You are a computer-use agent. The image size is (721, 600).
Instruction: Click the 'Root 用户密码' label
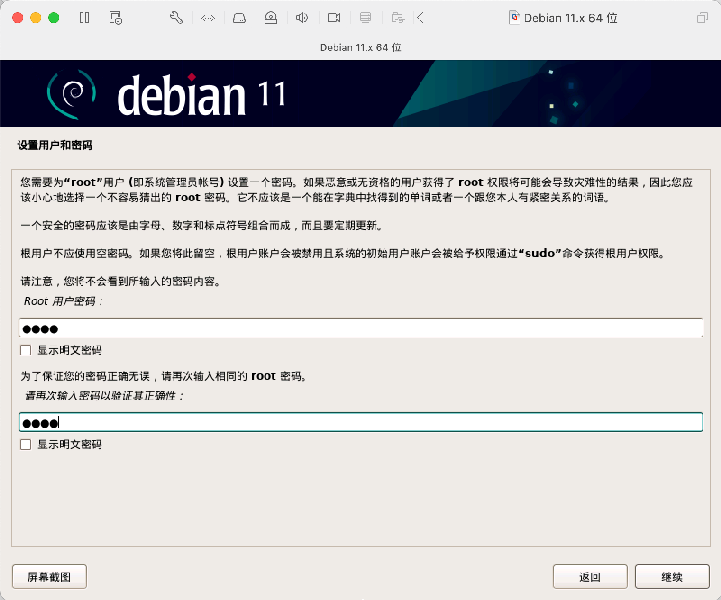click(x=63, y=301)
